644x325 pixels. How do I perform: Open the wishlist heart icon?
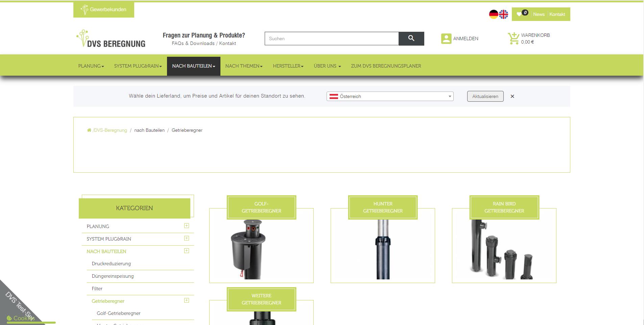519,14
